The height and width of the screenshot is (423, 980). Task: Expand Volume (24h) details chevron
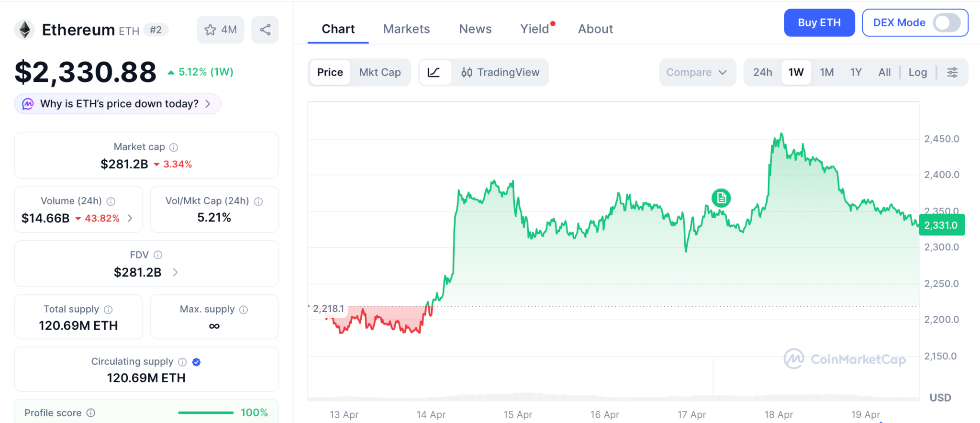(130, 218)
